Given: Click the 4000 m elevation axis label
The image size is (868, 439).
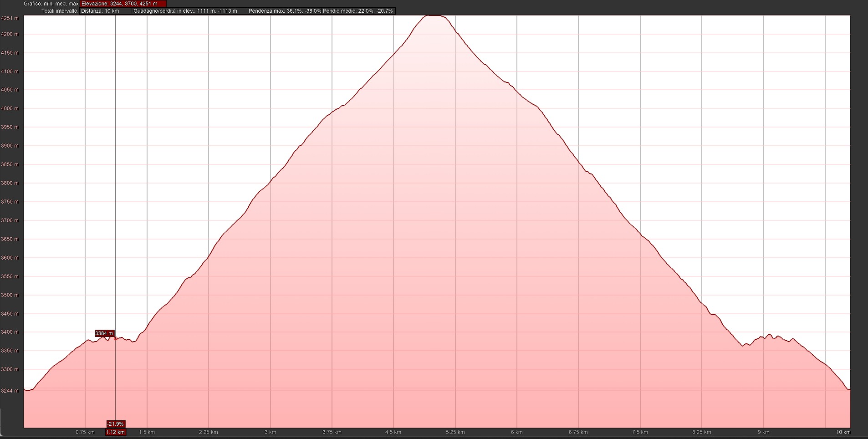Looking at the screenshot, I should point(10,108).
